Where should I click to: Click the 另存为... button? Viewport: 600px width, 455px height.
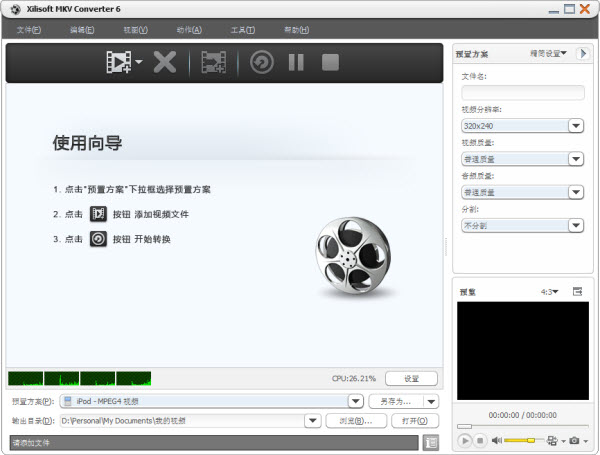tap(396, 401)
